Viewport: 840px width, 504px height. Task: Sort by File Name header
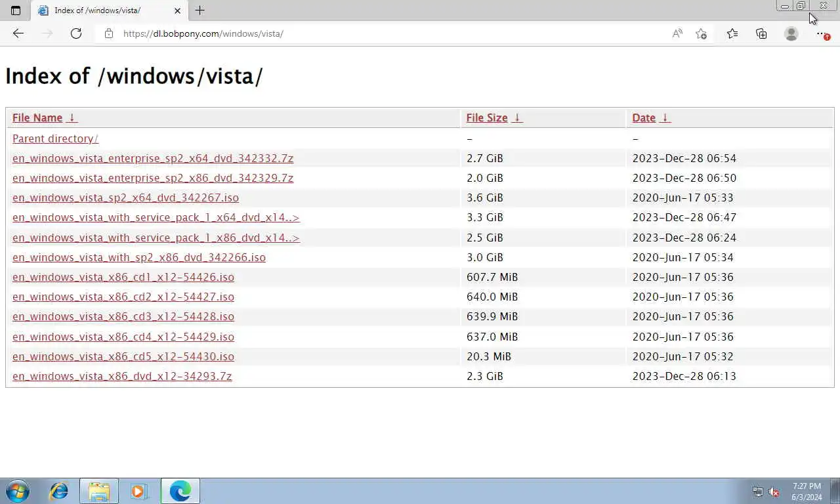(x=37, y=117)
